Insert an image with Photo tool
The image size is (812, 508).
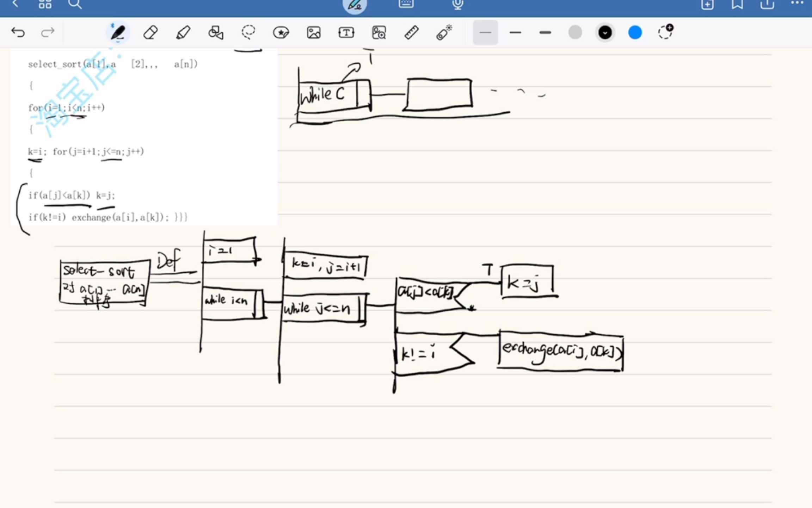pos(314,33)
